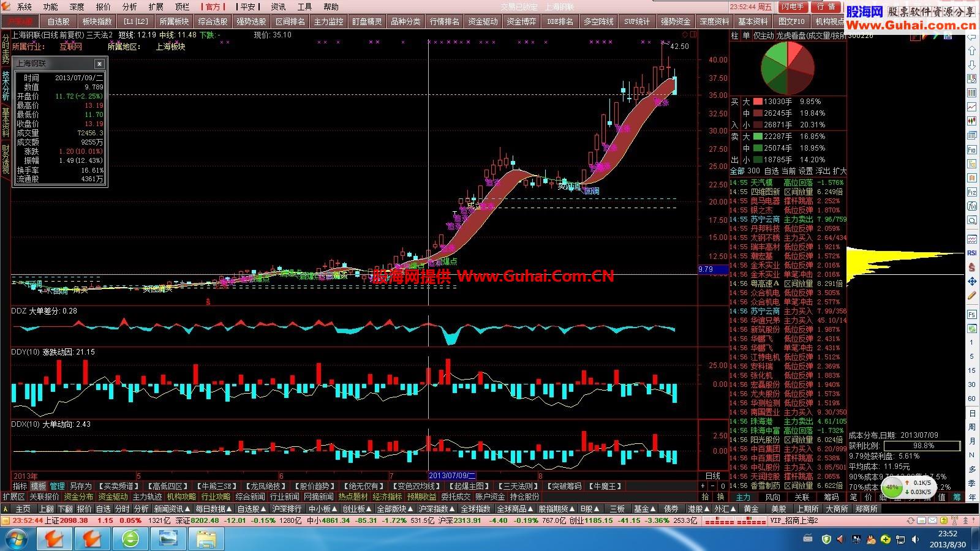Image resolution: width=980 pixels, height=551 pixels.
Task: Close the 上海钢联 data info box
Action: 99,64
